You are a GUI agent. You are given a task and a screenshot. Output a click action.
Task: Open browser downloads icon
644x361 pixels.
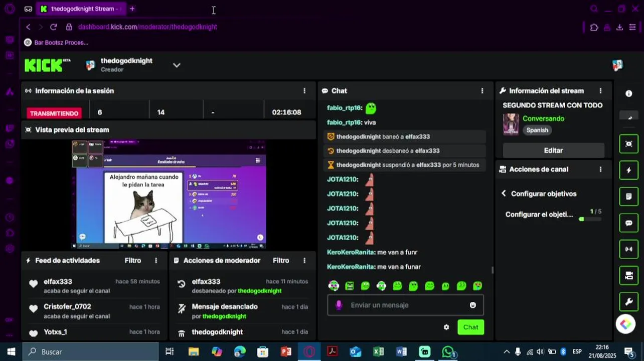click(619, 27)
